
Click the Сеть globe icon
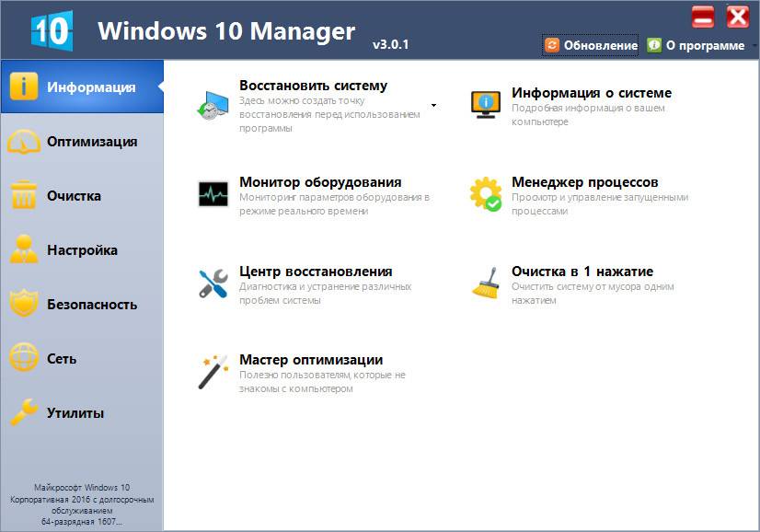(x=23, y=358)
